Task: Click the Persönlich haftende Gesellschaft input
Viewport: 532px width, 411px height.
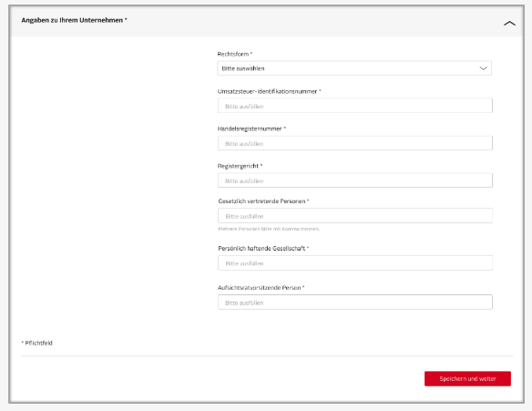Action: click(x=355, y=262)
